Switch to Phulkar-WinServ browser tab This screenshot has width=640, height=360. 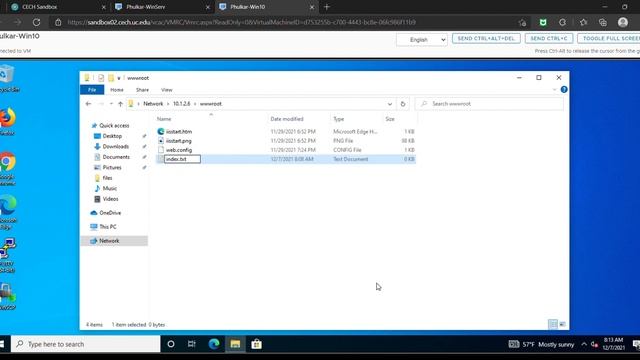point(162,7)
